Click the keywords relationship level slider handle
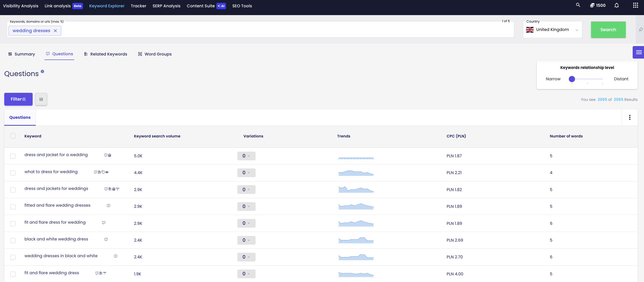 tap(571, 79)
